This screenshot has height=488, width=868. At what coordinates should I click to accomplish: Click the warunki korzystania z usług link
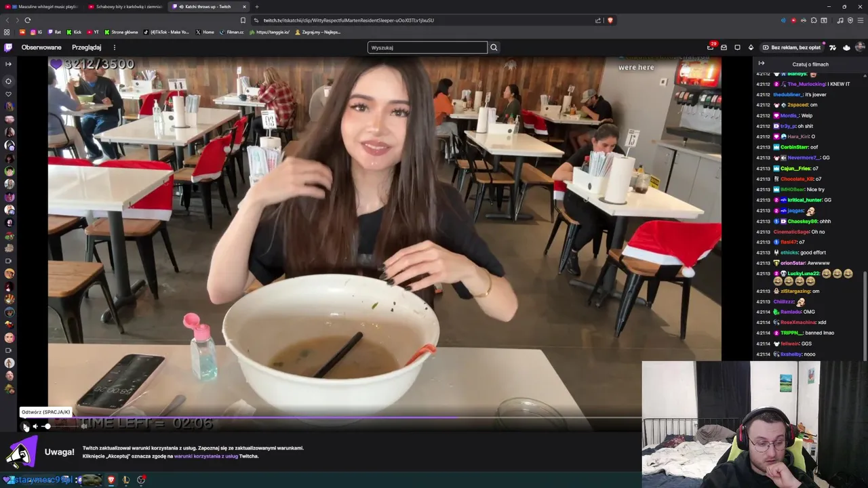click(205, 456)
